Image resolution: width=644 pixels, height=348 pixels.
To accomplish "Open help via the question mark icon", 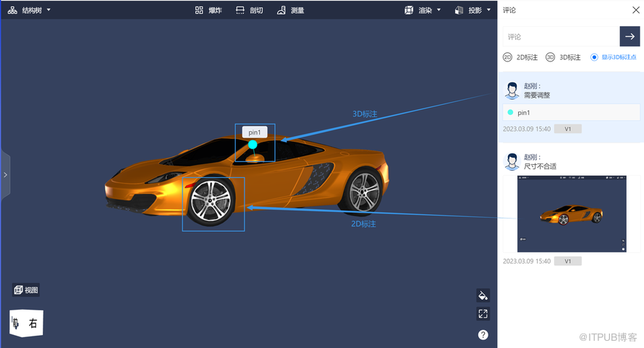I will point(483,335).
